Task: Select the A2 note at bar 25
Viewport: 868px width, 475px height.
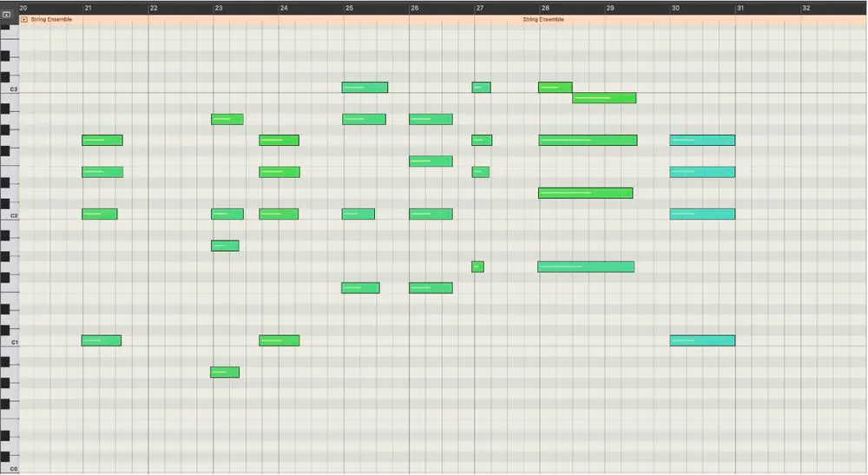Action: tap(364, 119)
